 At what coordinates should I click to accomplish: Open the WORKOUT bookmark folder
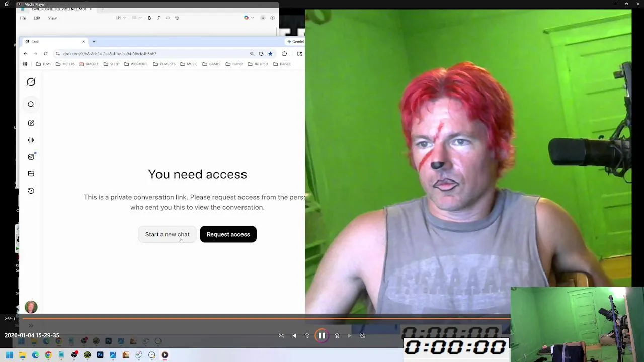(135, 64)
